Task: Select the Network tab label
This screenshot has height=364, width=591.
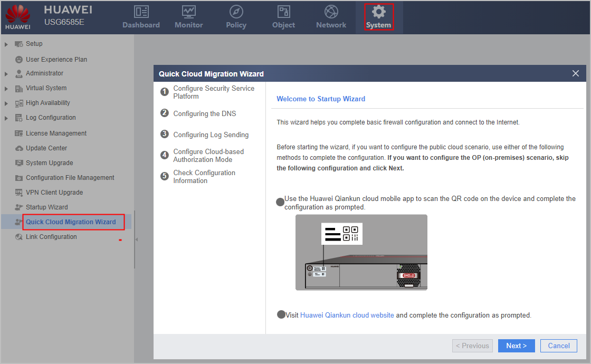Action: 331,25
